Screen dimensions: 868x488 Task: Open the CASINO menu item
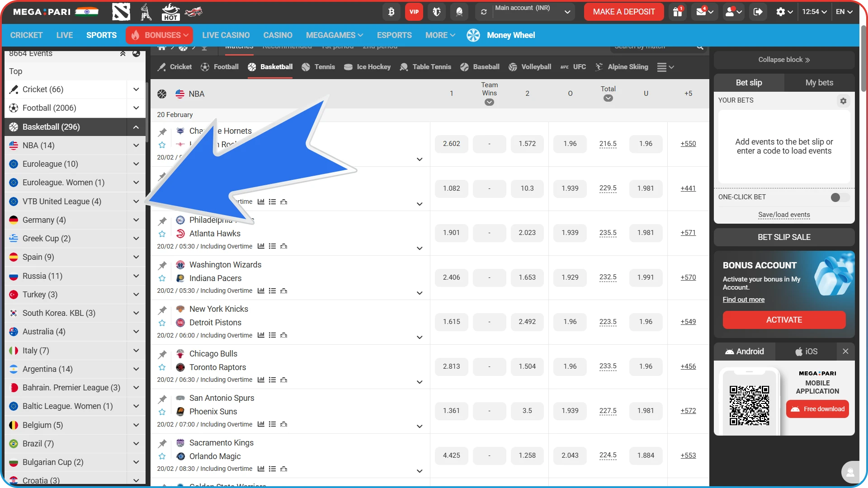coord(278,35)
